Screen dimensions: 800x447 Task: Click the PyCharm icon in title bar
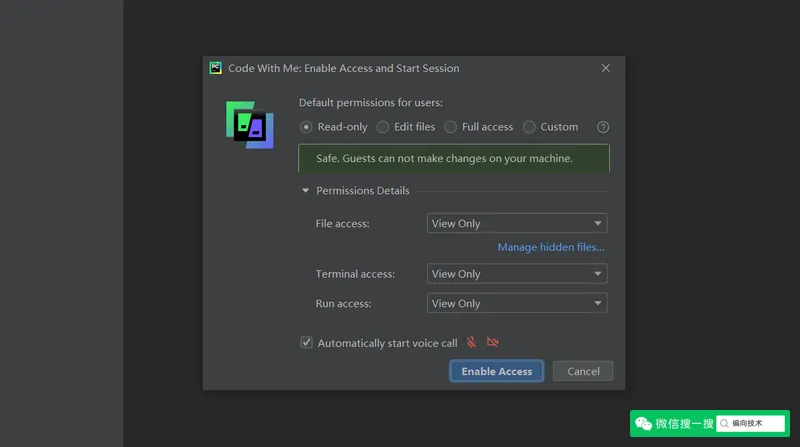point(216,68)
